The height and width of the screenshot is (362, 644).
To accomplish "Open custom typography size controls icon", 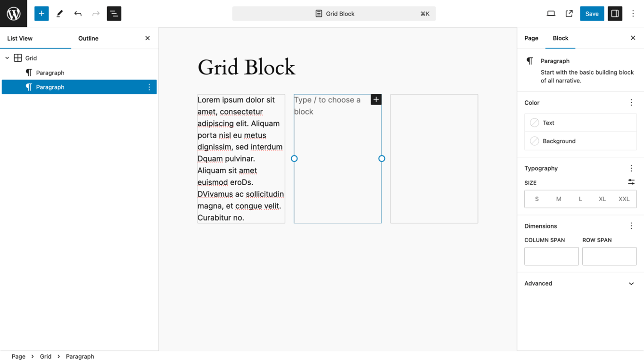I will 631,181.
